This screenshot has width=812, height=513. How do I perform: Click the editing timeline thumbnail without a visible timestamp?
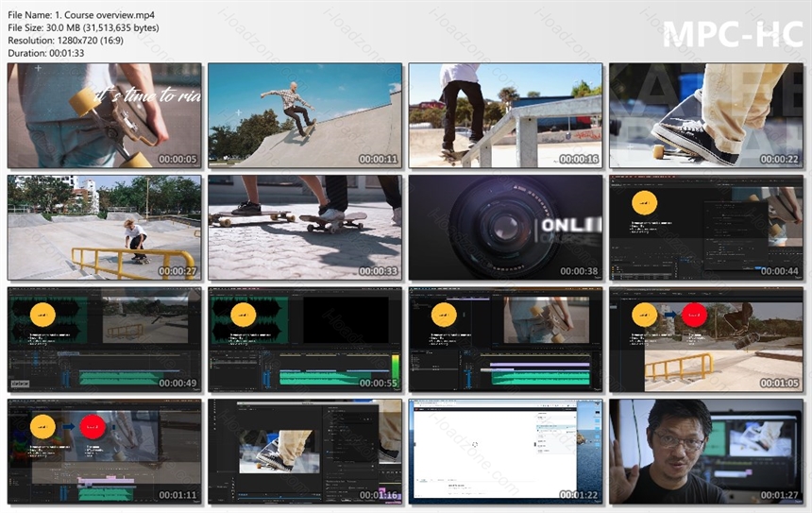point(505,339)
